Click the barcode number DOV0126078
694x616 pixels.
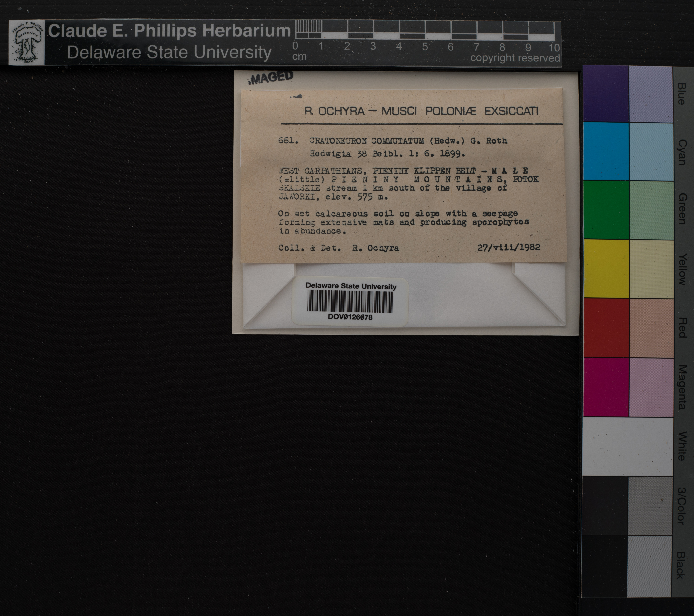pos(350,317)
